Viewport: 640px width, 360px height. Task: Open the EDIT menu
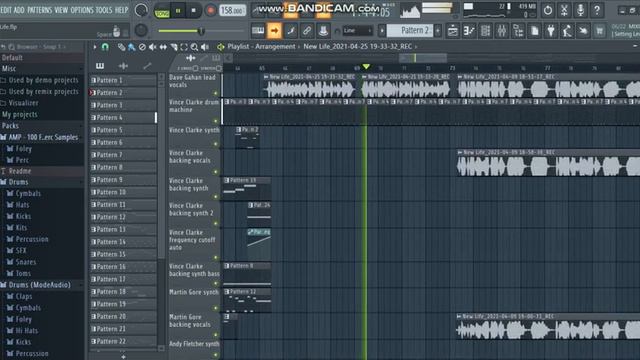[x=6, y=10]
